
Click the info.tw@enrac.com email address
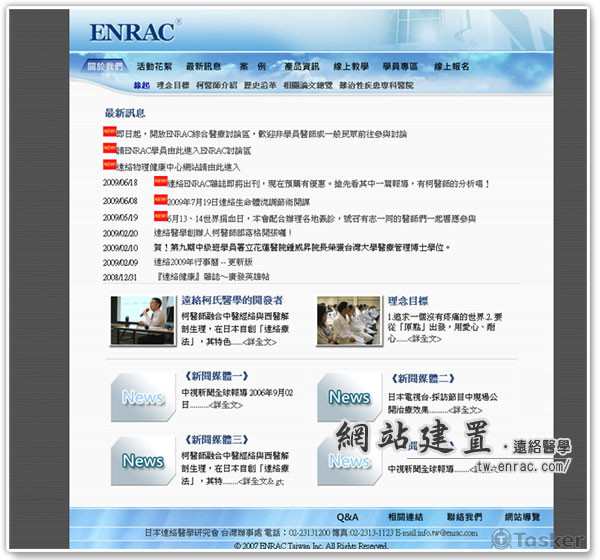pyautogui.click(x=447, y=533)
